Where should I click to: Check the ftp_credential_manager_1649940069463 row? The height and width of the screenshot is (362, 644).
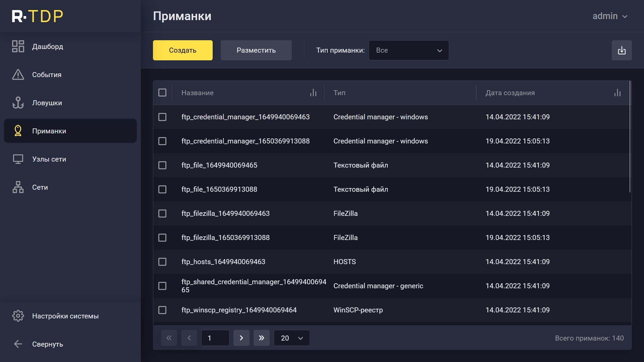pos(162,117)
